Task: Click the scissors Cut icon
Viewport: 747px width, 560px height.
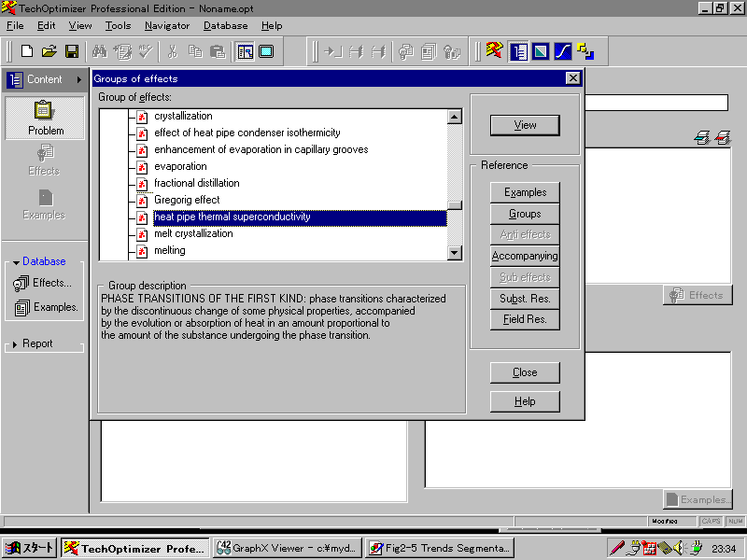Action: [x=173, y=51]
